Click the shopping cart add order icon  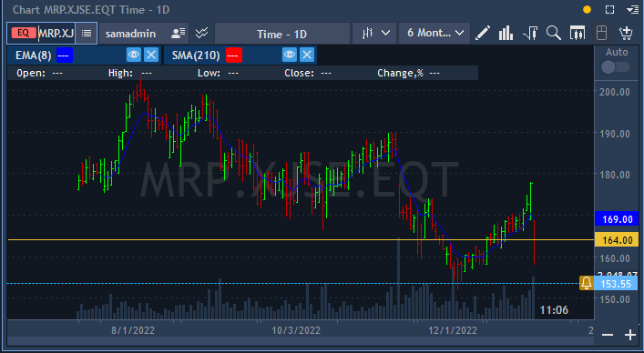[x=626, y=34]
